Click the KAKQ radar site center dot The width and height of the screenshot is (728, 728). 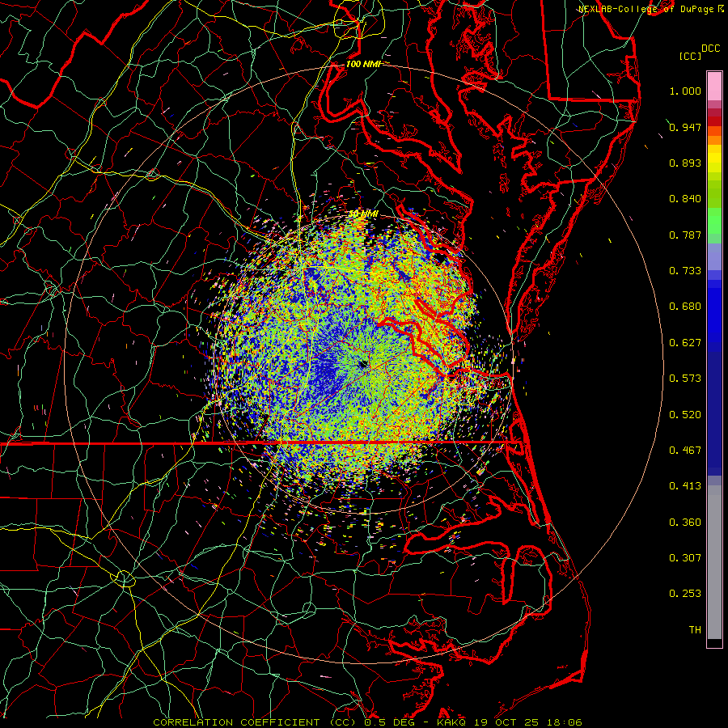point(363,365)
